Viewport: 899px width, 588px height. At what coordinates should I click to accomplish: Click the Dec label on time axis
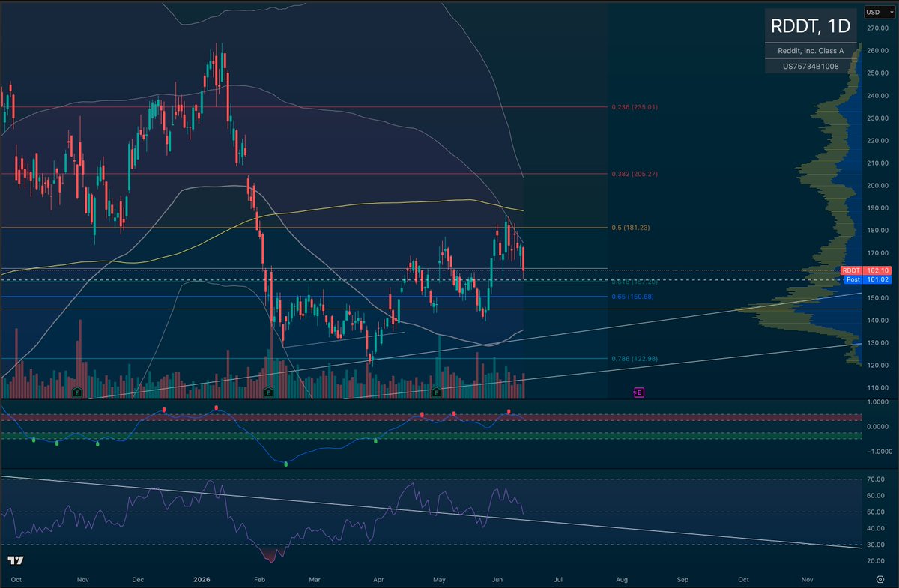coord(138,580)
